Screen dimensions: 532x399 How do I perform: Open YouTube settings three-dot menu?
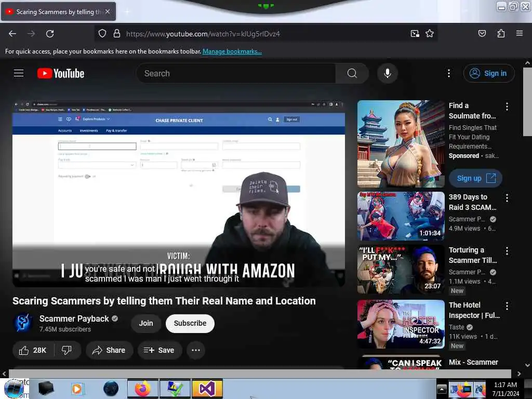point(448,73)
